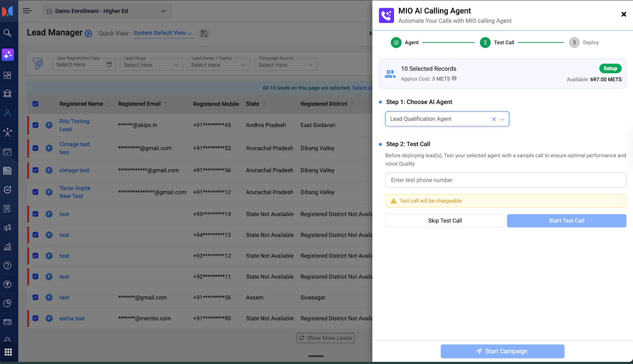
Task: Open the filter settings funnel icon
Action: coord(38,63)
